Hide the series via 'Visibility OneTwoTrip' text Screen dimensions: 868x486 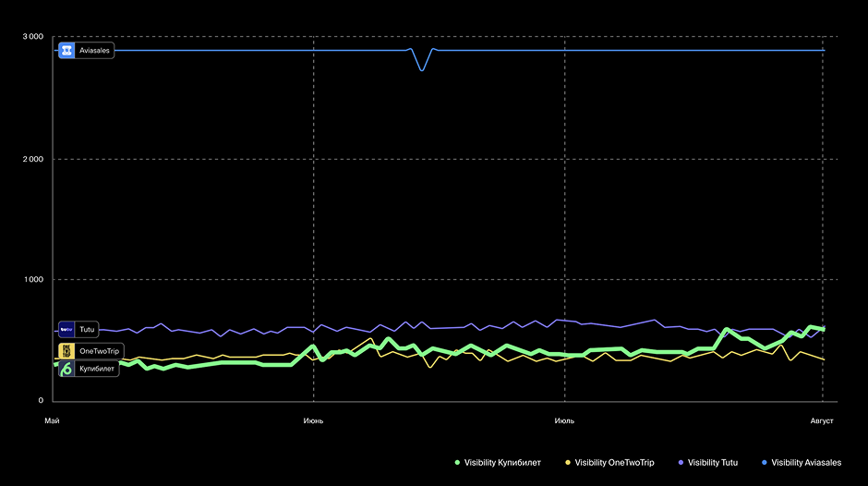pos(614,462)
